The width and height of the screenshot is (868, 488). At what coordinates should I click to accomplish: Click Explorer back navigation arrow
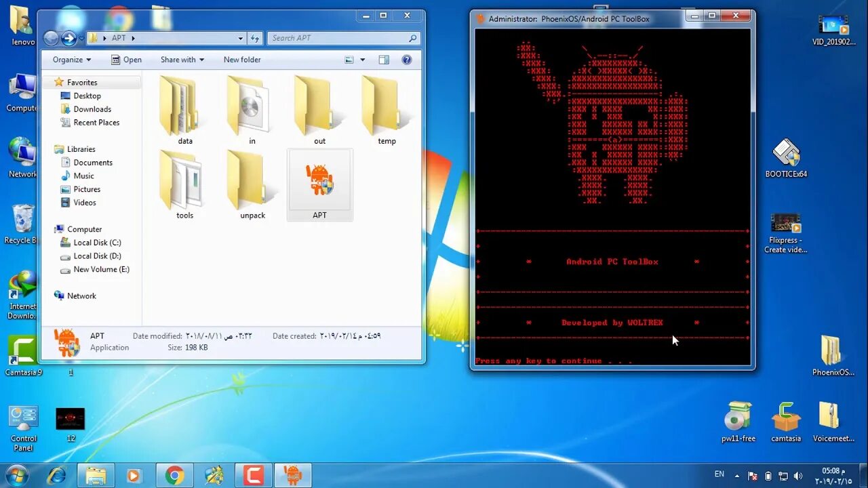coord(52,38)
